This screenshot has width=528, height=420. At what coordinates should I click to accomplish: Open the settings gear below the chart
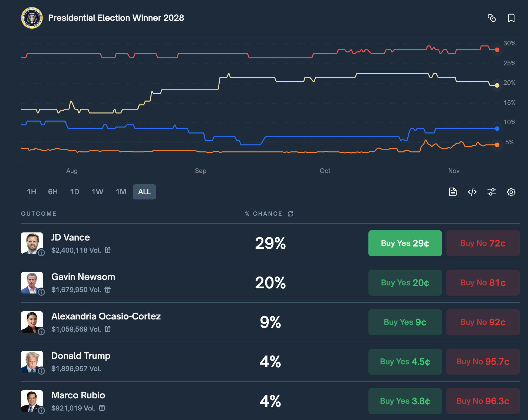pos(511,192)
